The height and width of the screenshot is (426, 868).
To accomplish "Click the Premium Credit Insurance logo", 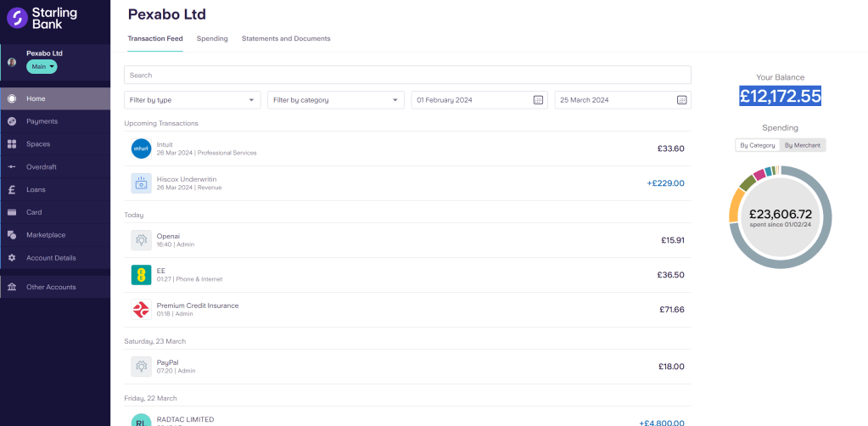I will [141, 310].
